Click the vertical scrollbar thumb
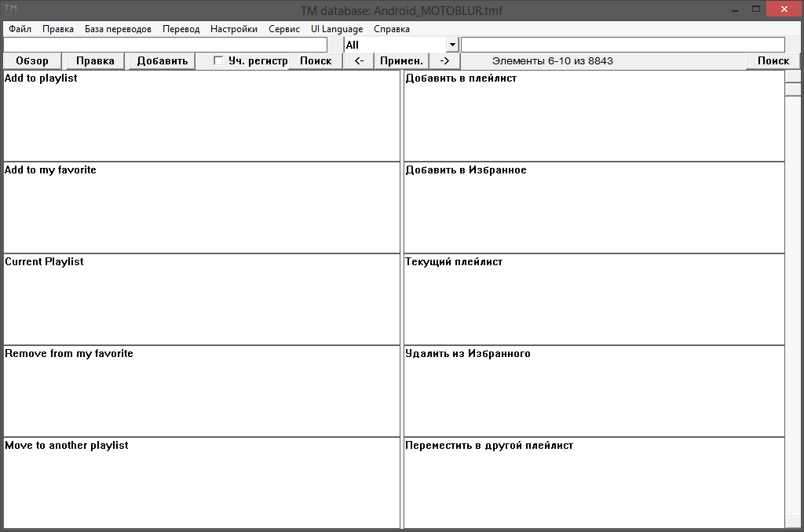The image size is (804, 532). click(793, 89)
